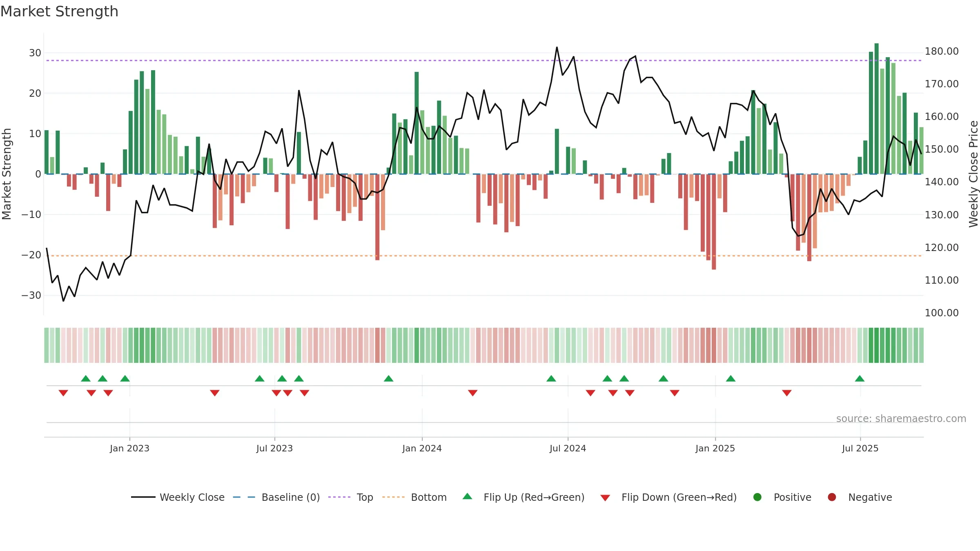Click the Jan 2024 x-axis label
Viewport: 980px width, 551px height.
[x=422, y=448]
